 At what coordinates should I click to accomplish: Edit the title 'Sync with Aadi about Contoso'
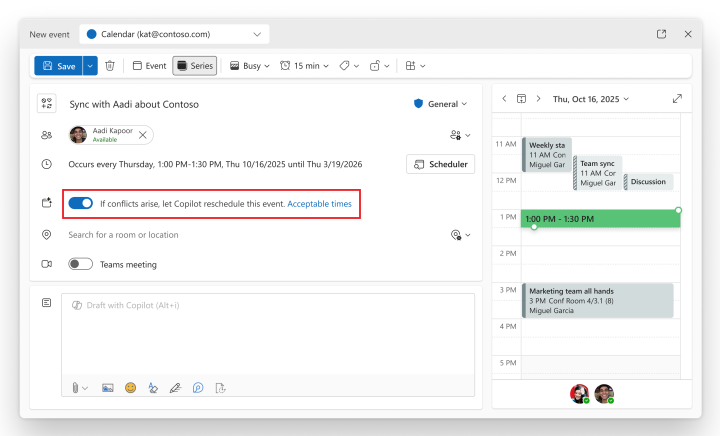pyautogui.click(x=134, y=104)
